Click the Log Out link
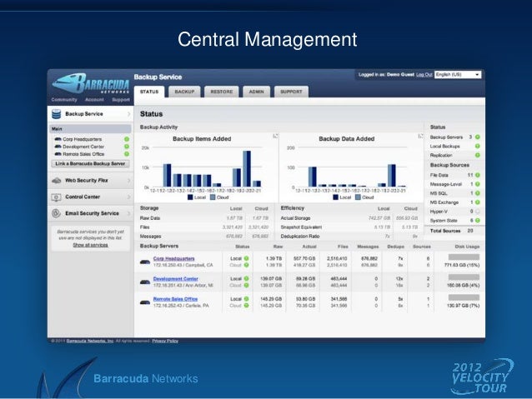 click(424, 75)
